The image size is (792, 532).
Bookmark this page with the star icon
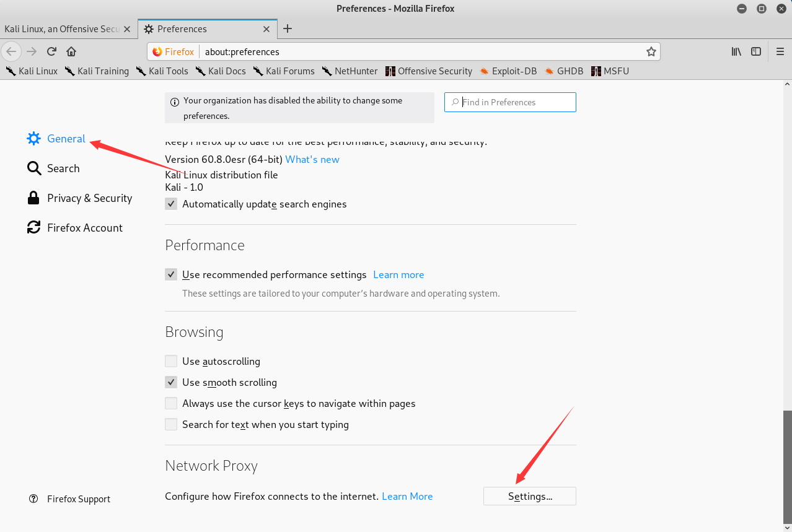[651, 51]
